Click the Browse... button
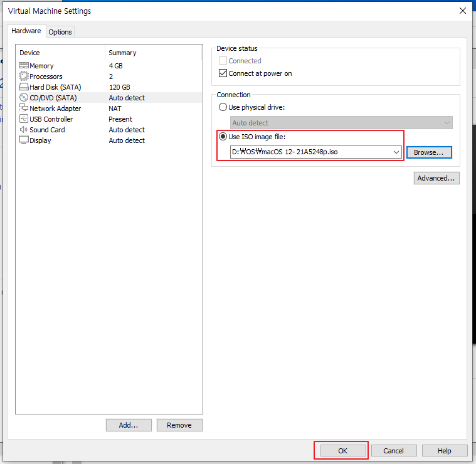The height and width of the screenshot is (464, 476). [429, 152]
